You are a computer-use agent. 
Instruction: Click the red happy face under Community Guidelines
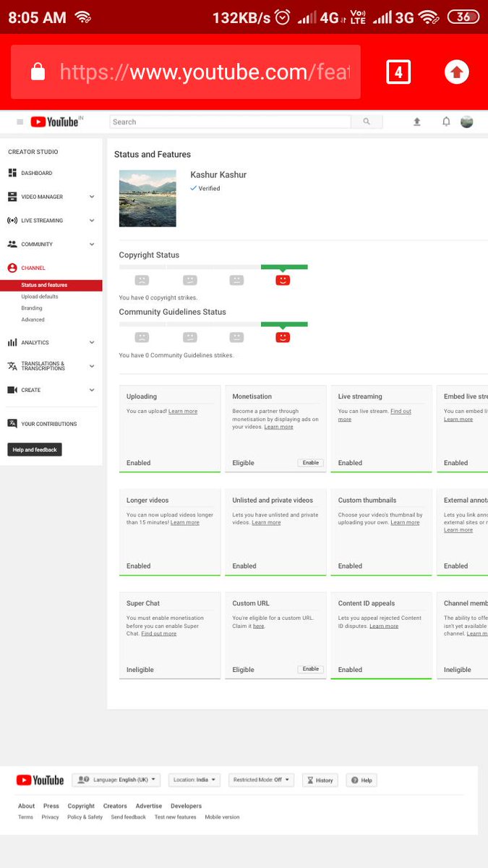point(283,337)
